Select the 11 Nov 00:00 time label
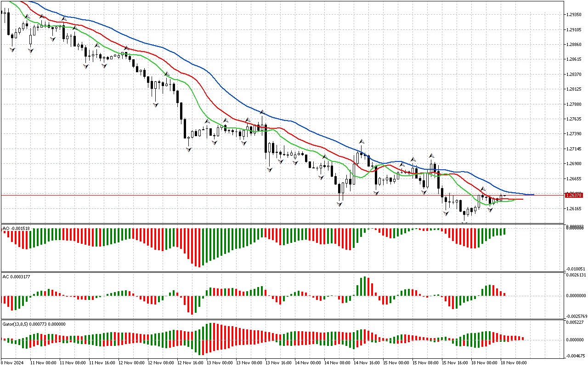 [x=43, y=363]
